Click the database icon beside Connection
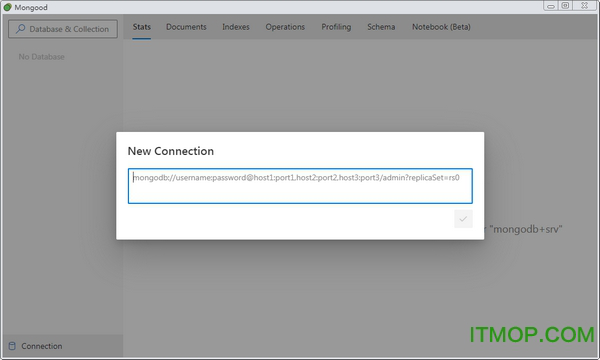The height and width of the screenshot is (360, 600). [x=12, y=346]
